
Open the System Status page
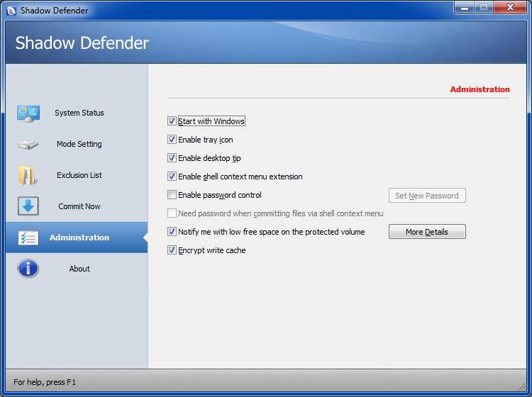79,113
